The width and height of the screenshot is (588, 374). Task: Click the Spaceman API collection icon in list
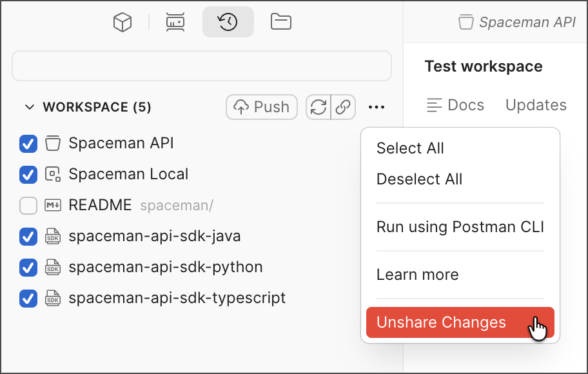pos(52,143)
